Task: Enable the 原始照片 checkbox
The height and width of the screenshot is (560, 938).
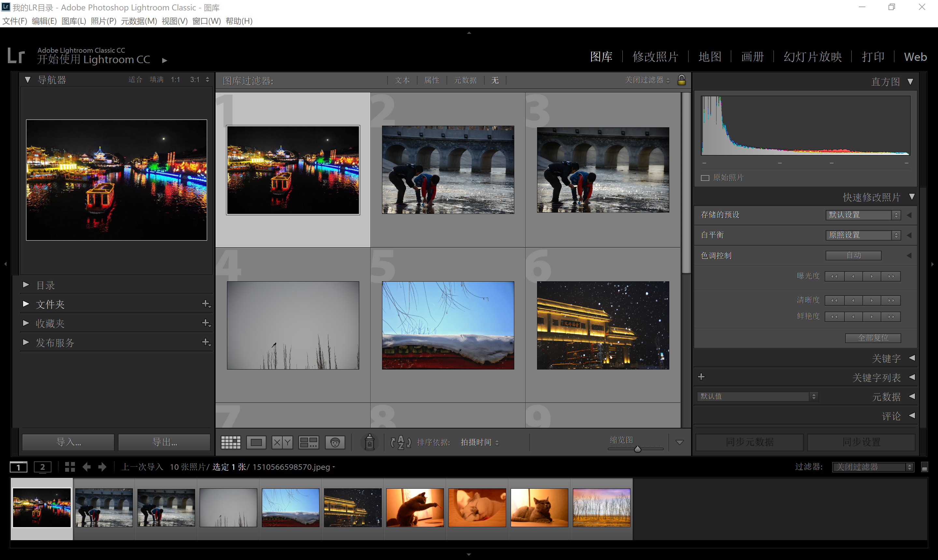Action: click(x=705, y=178)
